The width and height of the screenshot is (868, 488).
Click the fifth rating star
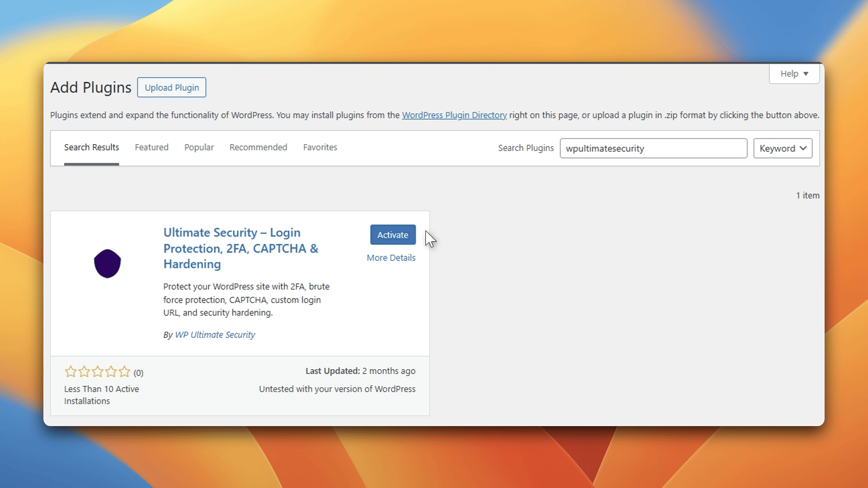tap(124, 371)
